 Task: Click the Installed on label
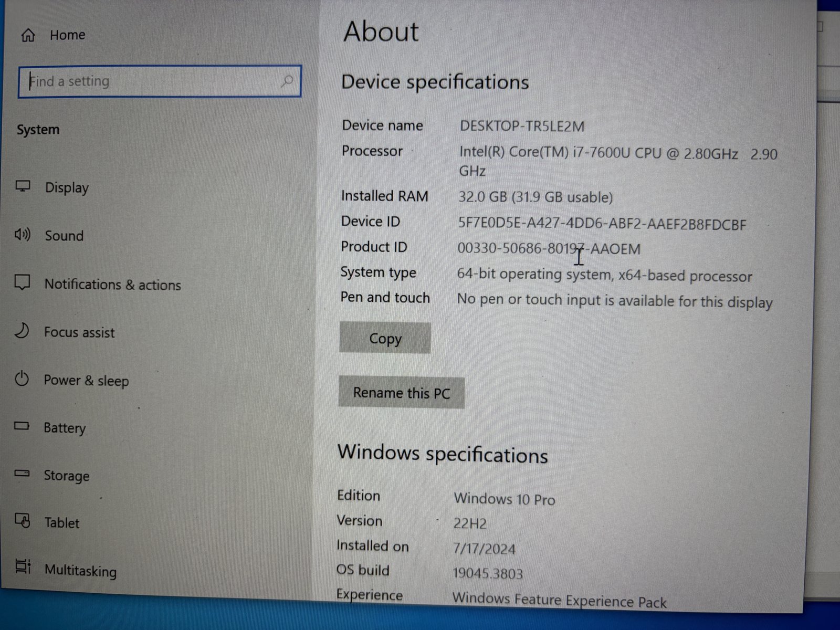click(372, 546)
